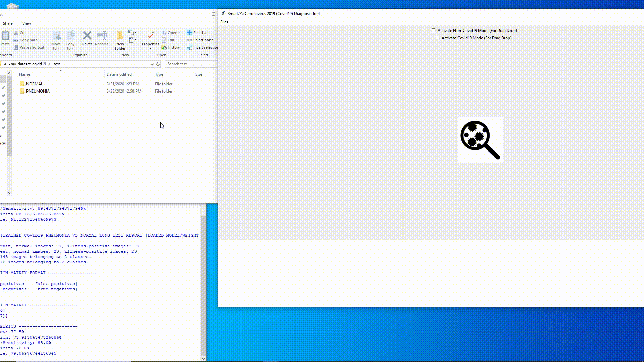The height and width of the screenshot is (362, 644).
Task: Click the refresh icon beside address bar
Action: (x=158, y=64)
